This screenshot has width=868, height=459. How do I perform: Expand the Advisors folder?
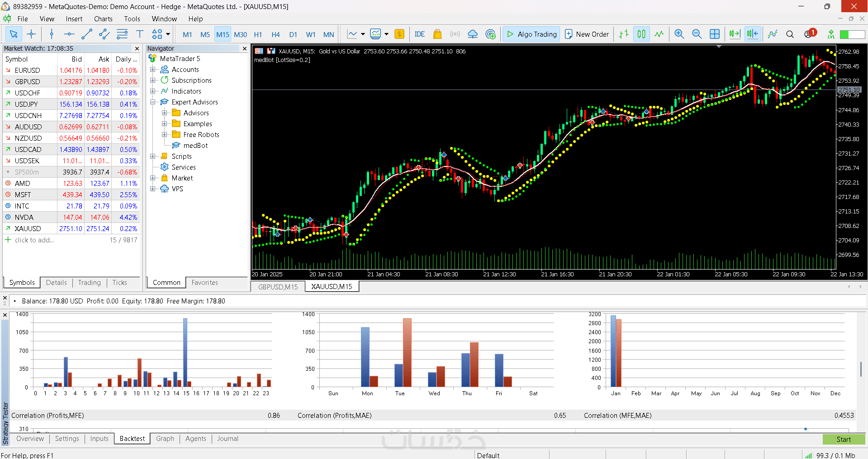165,113
